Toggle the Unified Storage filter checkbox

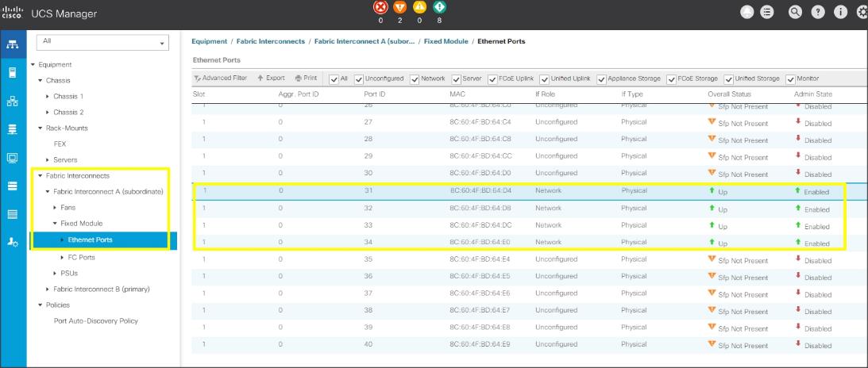728,79
